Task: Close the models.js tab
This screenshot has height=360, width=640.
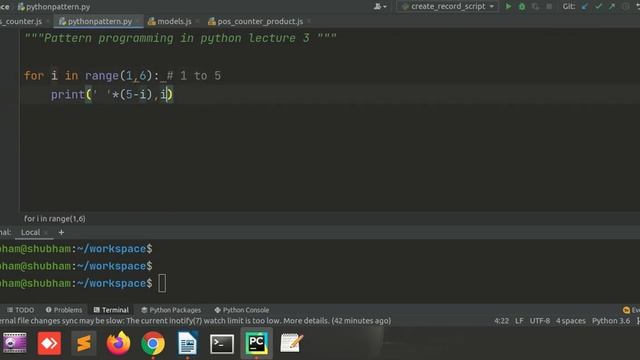Action: tap(198, 21)
